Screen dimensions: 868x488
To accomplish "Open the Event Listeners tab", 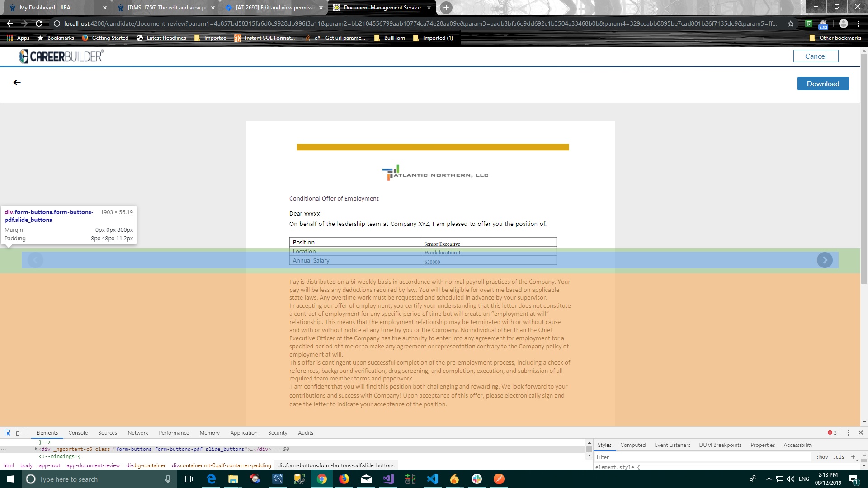I will (x=672, y=445).
